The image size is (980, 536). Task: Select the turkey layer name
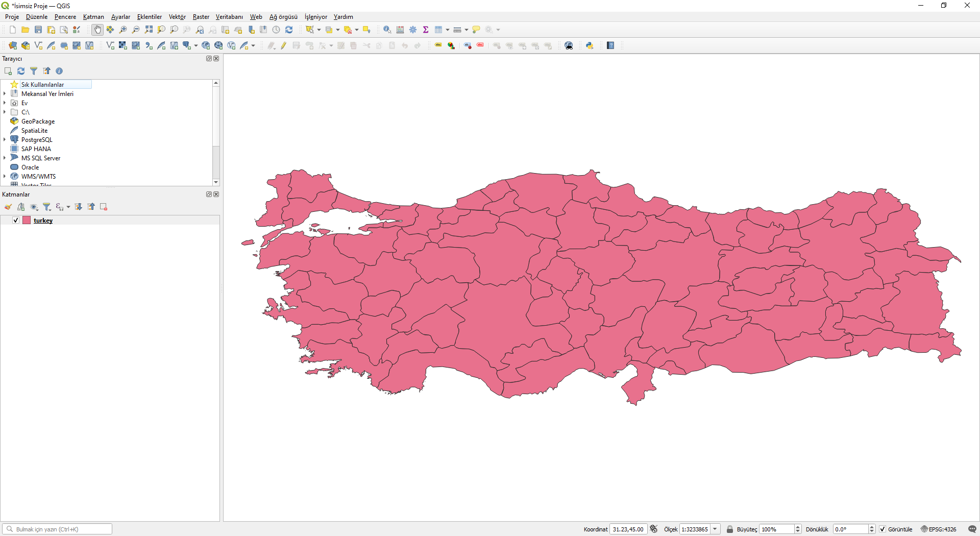(43, 221)
